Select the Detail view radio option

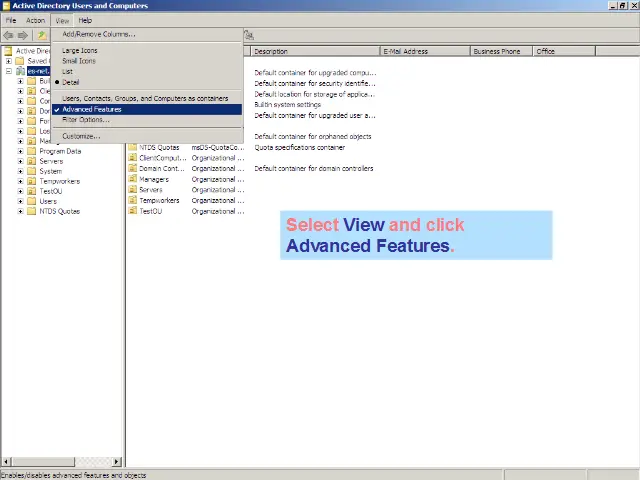(70, 82)
